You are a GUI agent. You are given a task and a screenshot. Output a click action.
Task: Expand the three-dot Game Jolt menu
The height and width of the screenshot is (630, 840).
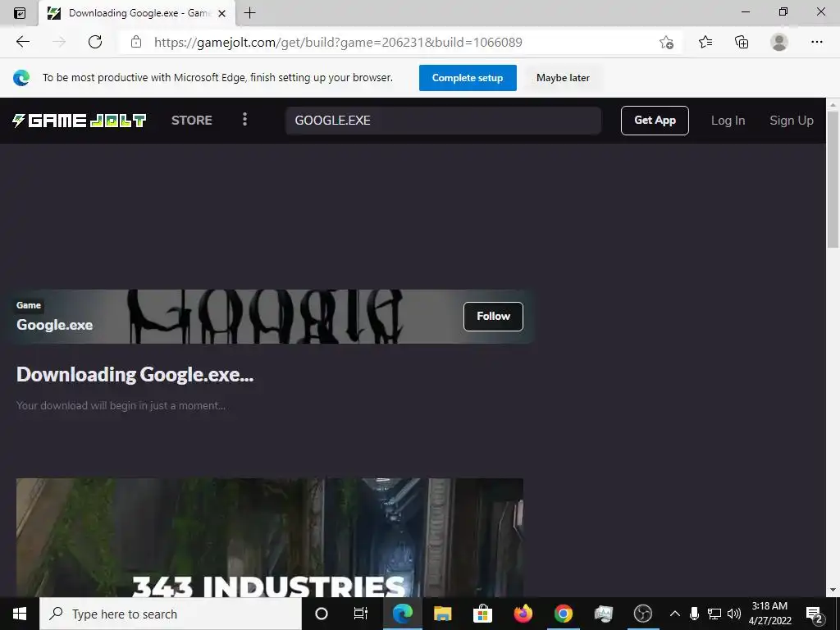point(244,120)
